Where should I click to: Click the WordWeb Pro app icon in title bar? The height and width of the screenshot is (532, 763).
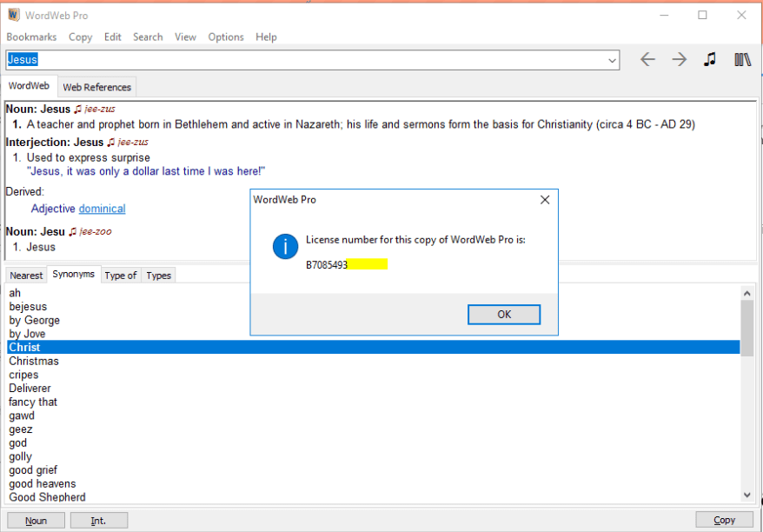click(x=14, y=15)
